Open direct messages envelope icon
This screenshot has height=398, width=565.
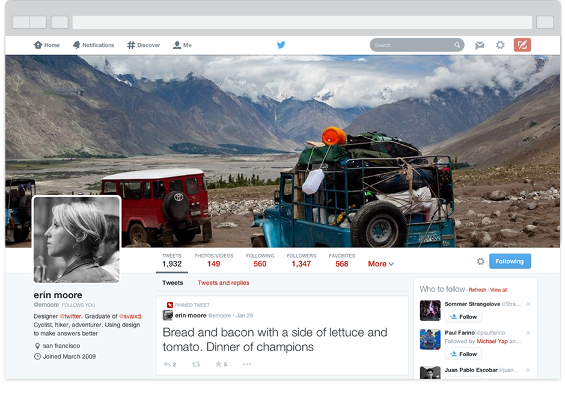pyautogui.click(x=480, y=45)
